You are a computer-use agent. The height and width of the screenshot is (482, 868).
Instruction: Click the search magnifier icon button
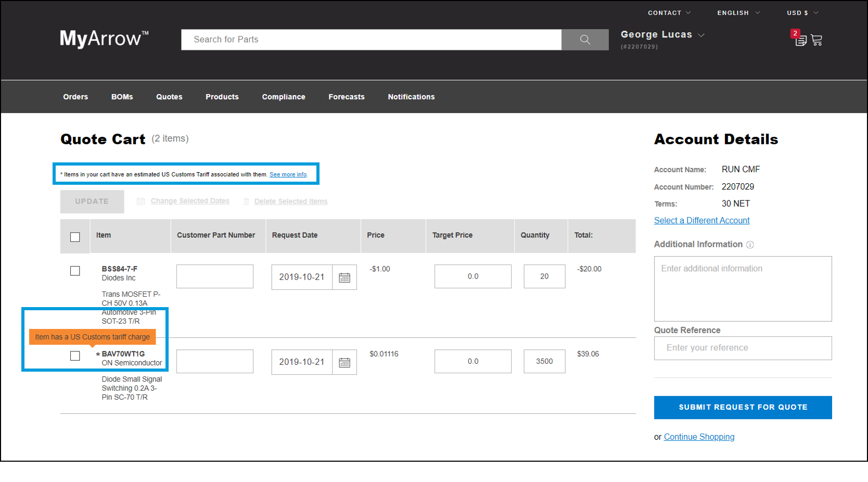click(585, 40)
